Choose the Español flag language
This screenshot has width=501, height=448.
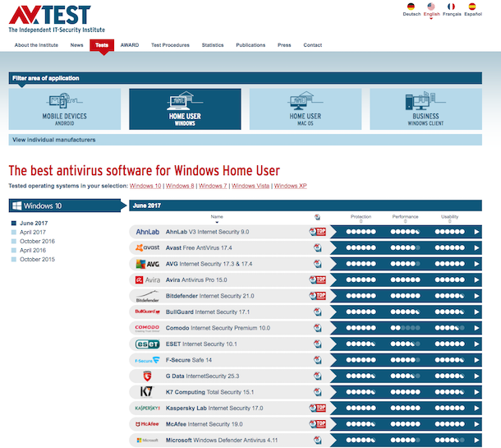coord(472,7)
